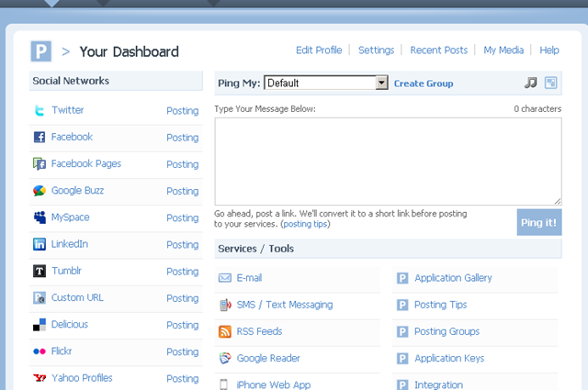
Task: Click the Social Networks header text
Action: pos(71,81)
